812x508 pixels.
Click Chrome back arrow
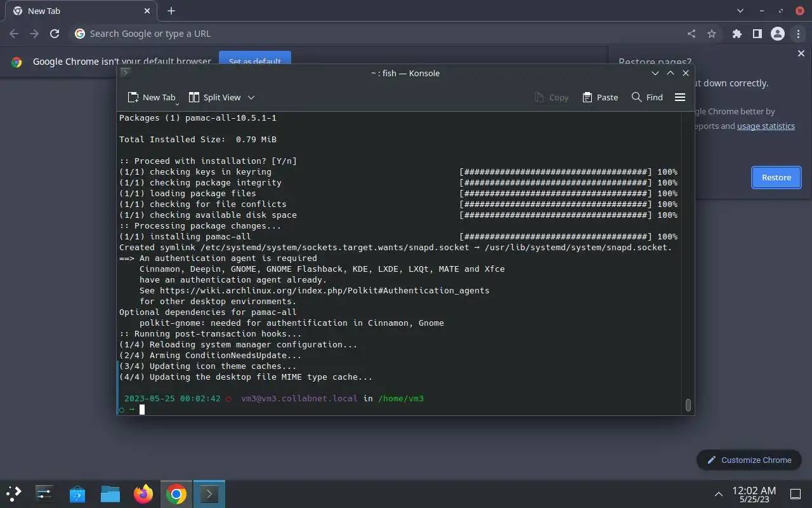coord(14,34)
